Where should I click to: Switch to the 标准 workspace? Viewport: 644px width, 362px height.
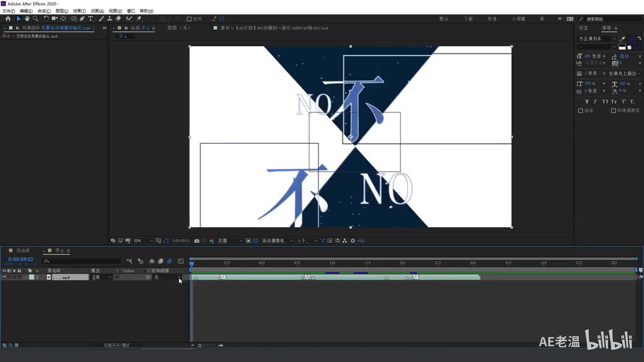492,19
